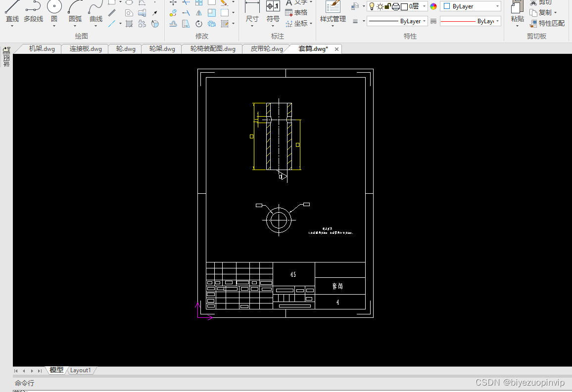Toggle the layer lightbulb on/off icon
The image size is (572, 392).
(x=372, y=6)
